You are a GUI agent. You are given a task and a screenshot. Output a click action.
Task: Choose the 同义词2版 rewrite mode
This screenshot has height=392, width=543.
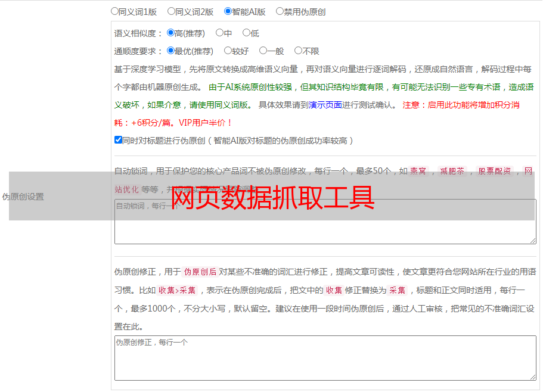(x=171, y=11)
